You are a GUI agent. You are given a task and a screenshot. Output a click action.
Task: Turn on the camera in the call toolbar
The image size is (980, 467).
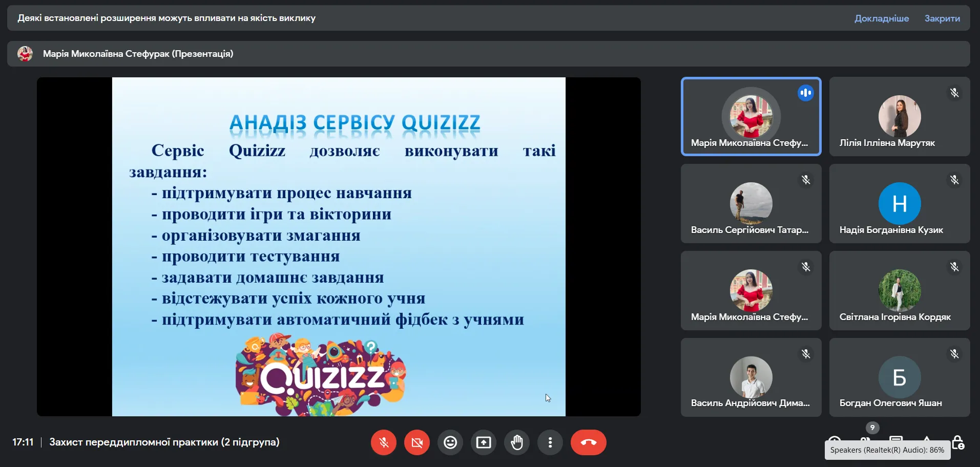pyautogui.click(x=417, y=442)
